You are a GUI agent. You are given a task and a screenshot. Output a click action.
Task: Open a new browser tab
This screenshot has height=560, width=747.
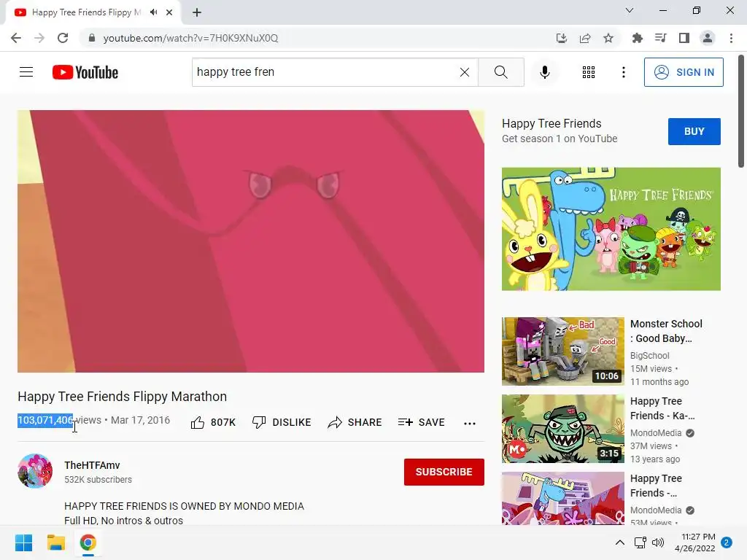coord(197,12)
